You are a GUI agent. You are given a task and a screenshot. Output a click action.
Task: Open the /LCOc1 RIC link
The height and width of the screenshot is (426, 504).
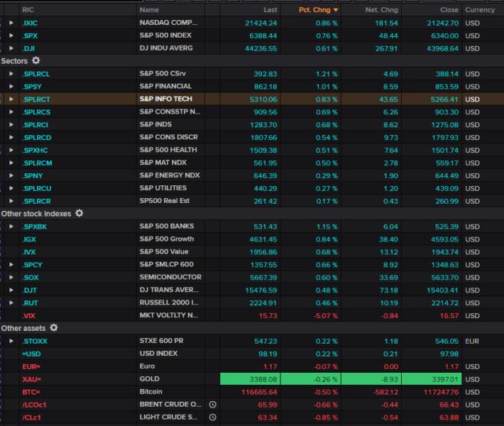tap(34, 405)
